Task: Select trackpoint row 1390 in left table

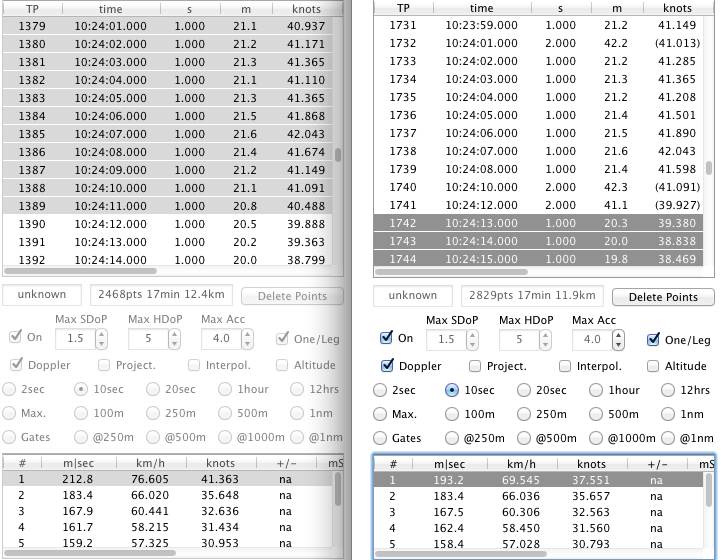Action: tap(170, 224)
